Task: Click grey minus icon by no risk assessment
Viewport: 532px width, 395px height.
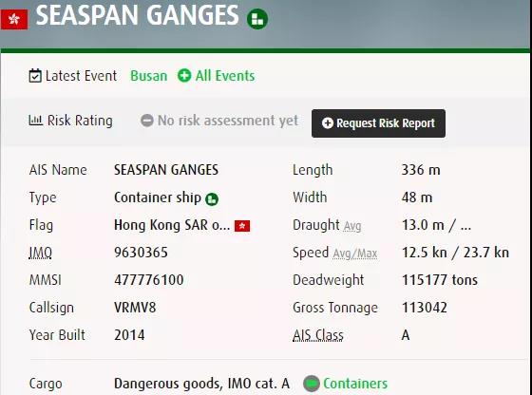Action: click(147, 121)
